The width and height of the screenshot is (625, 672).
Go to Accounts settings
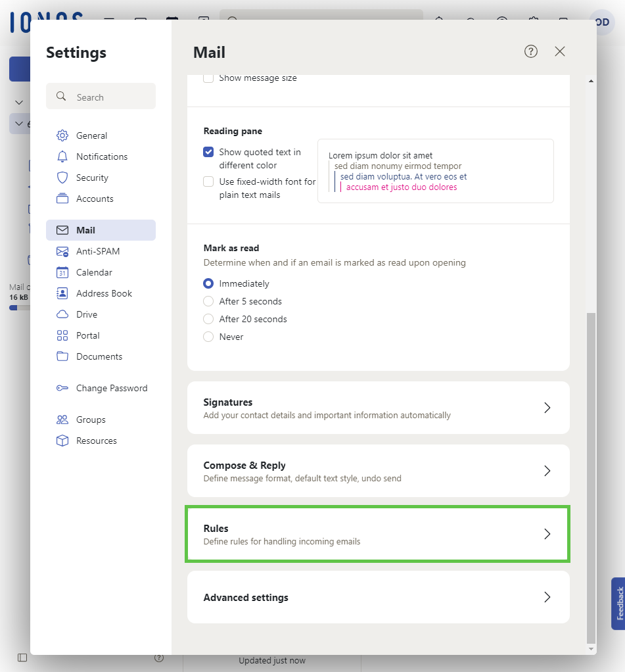click(x=95, y=199)
